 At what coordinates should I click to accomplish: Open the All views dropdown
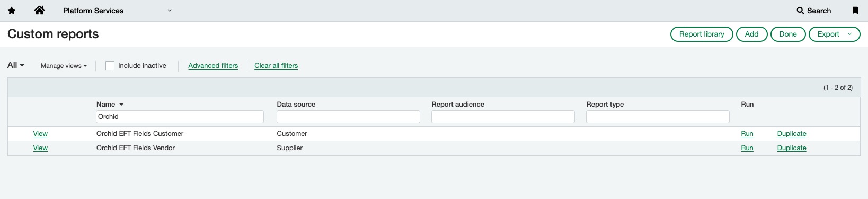click(x=16, y=65)
